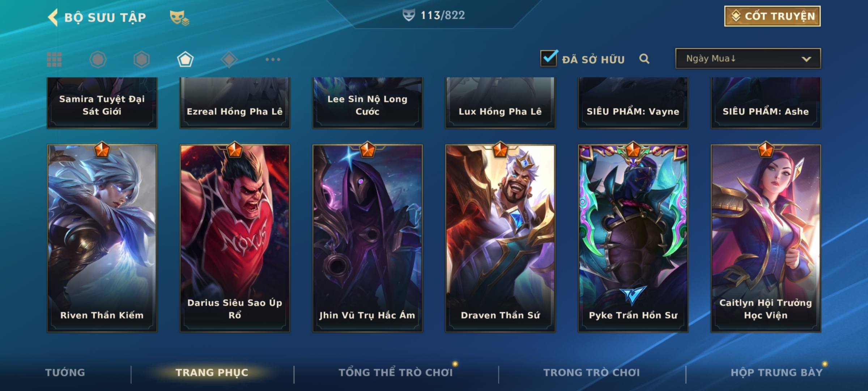The image size is (868, 391).
Task: Expand the Ngày Mua sort dropdown
Action: pyautogui.click(x=748, y=58)
